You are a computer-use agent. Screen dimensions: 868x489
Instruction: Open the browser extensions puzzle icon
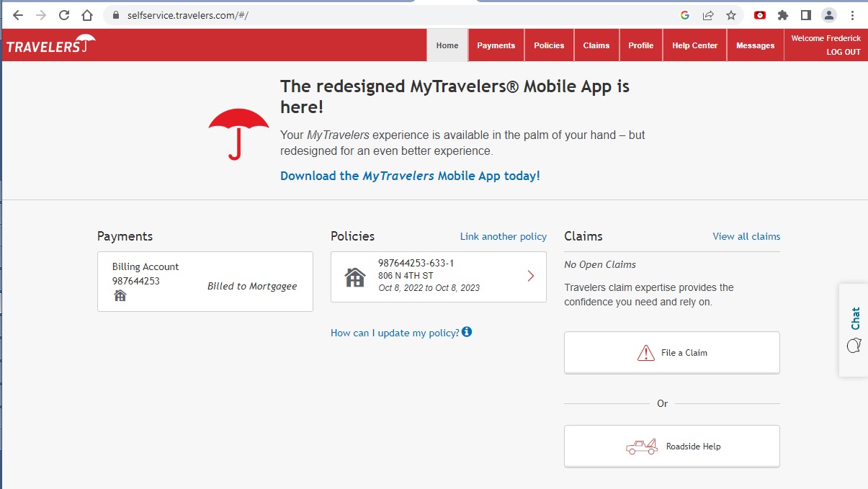pyautogui.click(x=783, y=15)
